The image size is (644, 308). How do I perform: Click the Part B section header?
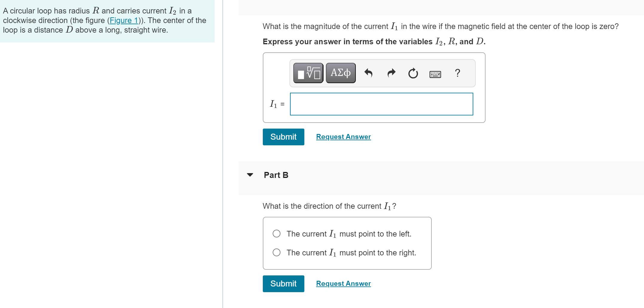(x=276, y=175)
